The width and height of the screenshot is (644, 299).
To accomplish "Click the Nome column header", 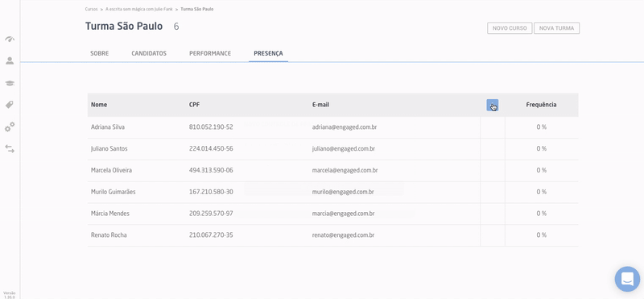I will tap(99, 105).
